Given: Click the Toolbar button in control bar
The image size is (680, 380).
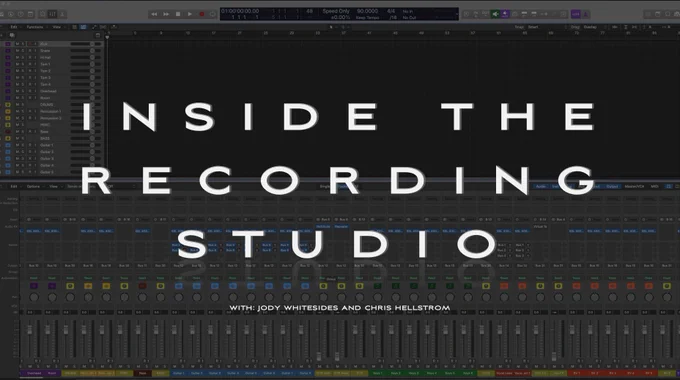Looking at the screenshot, I should (30, 14).
